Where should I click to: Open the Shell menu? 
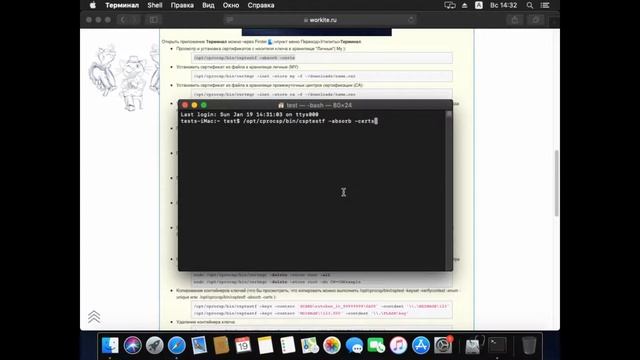point(155,5)
